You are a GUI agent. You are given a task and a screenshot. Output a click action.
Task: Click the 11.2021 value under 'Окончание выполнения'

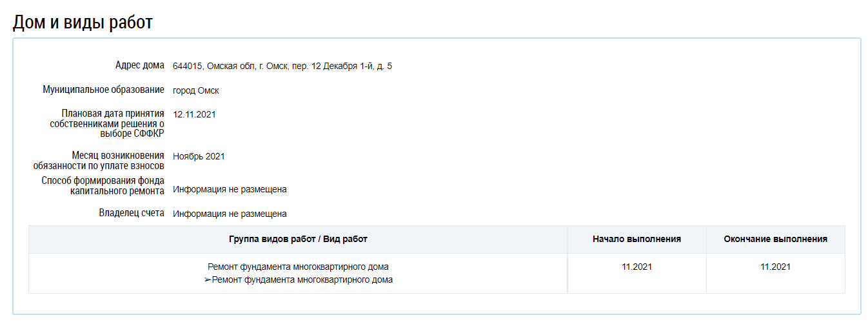click(x=775, y=267)
